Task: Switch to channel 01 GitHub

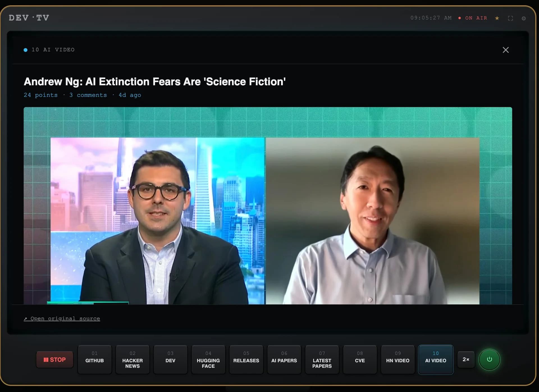Action: coord(95,359)
